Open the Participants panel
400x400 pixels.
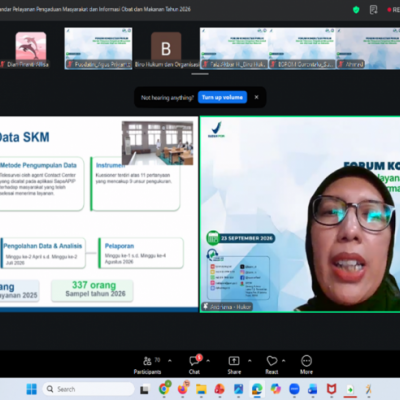pos(147,365)
